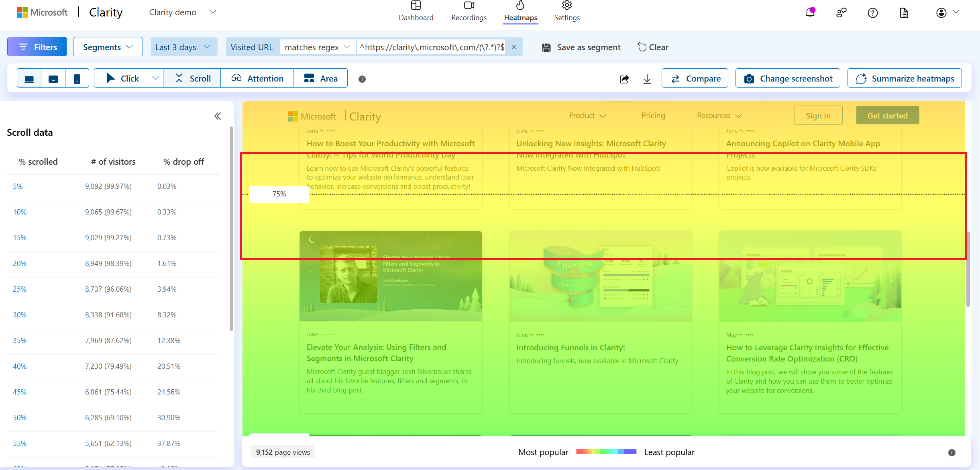Click the heatmap preview vertical scrollbar
The image size is (980, 470).
(x=968, y=269)
